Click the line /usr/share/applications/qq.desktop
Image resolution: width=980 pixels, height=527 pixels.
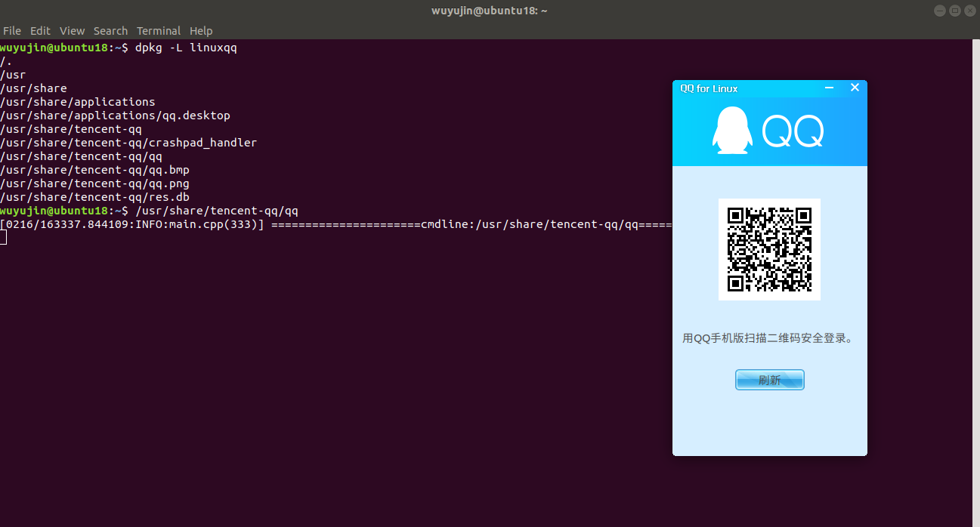116,116
